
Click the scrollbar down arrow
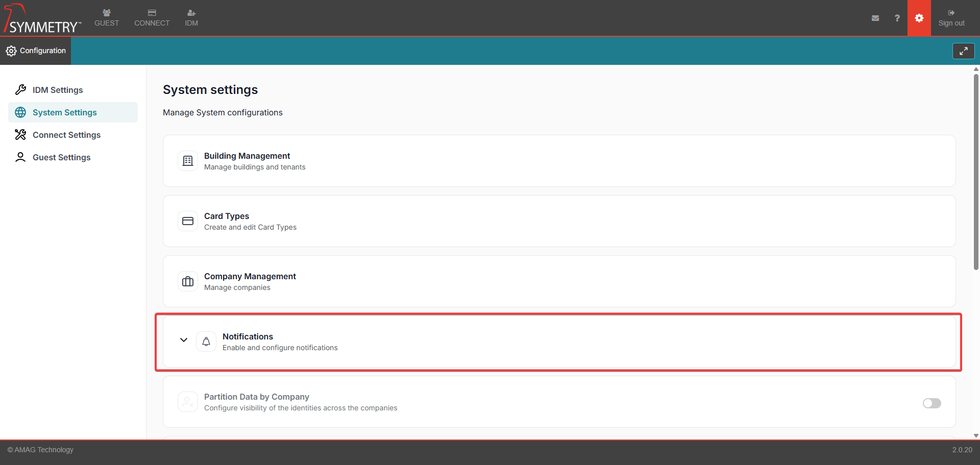click(x=976, y=435)
